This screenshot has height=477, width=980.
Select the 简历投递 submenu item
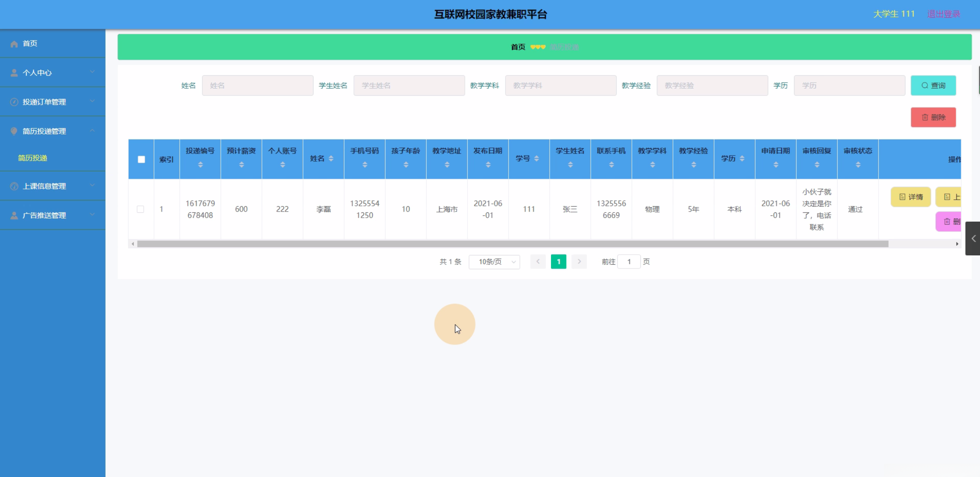[x=33, y=158]
